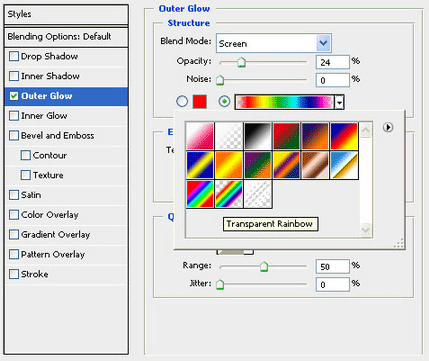The image size is (429, 361).
Task: Open the gradient picker flyout menu arrow
Action: pyautogui.click(x=388, y=127)
